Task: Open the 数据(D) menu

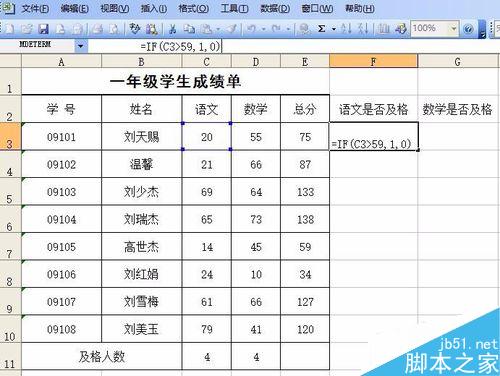Action: (x=275, y=8)
